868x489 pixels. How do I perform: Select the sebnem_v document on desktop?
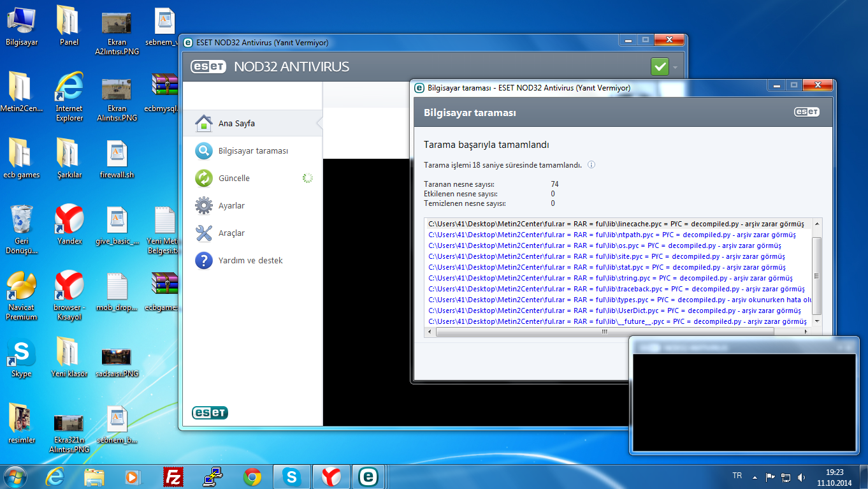point(164,26)
